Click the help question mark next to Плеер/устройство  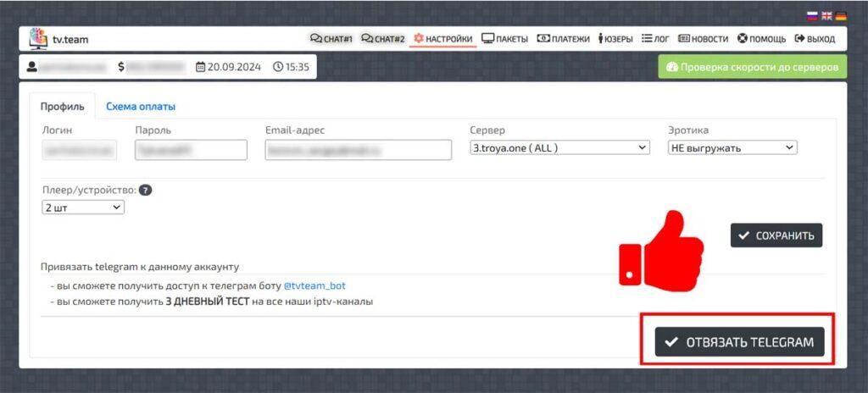[x=145, y=190]
